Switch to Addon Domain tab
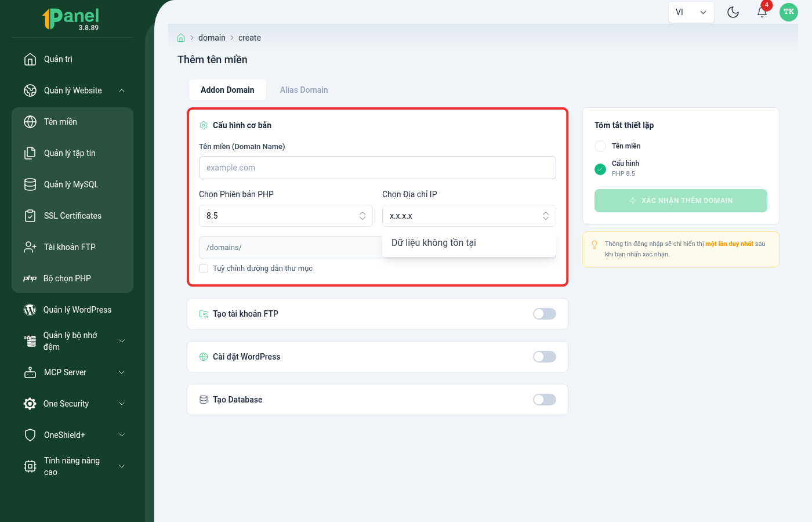The image size is (812, 522). [227, 90]
